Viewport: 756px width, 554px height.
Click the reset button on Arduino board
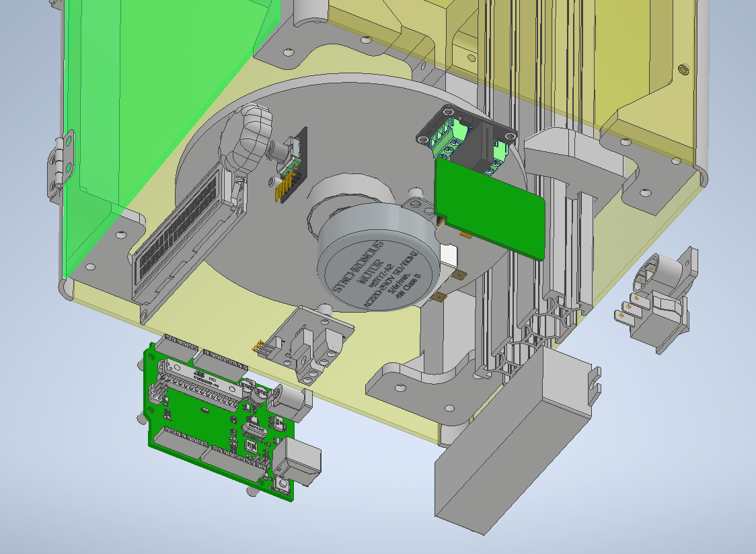point(284,483)
